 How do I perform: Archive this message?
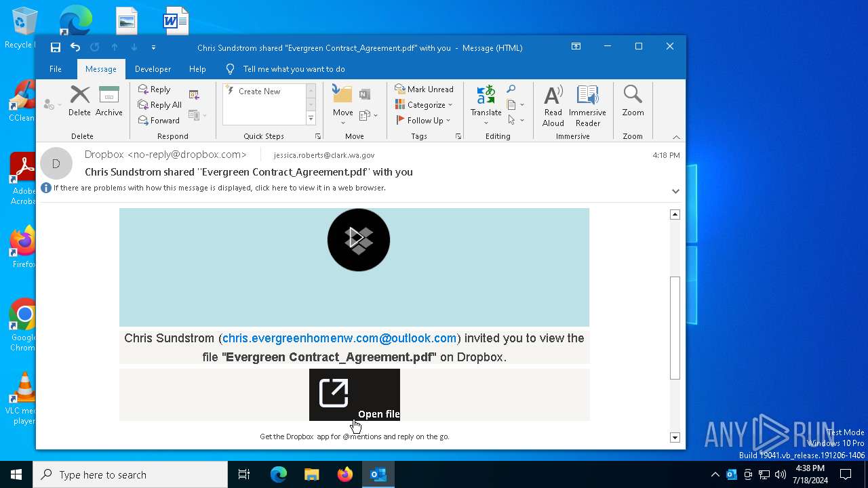tap(108, 101)
